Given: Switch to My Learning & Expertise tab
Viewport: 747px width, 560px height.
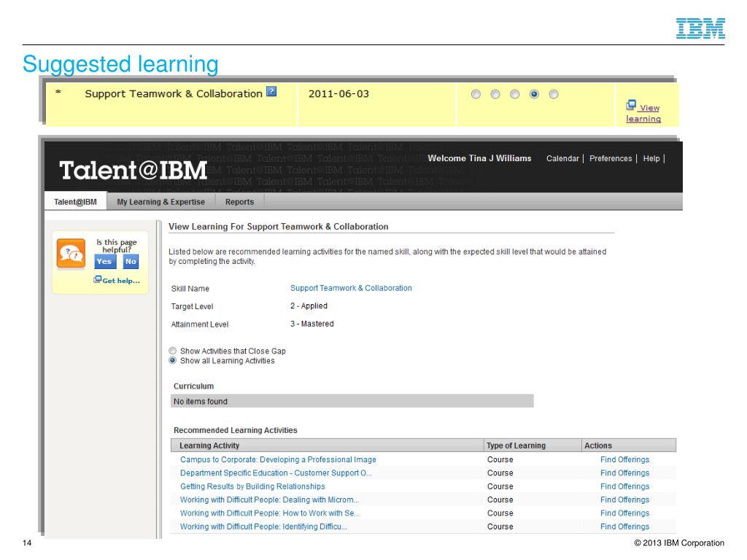Looking at the screenshot, I should (x=161, y=202).
